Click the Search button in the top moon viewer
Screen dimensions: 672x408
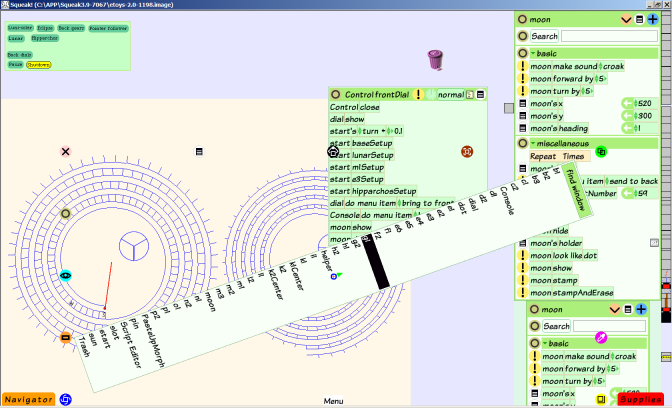pyautogui.click(x=544, y=36)
